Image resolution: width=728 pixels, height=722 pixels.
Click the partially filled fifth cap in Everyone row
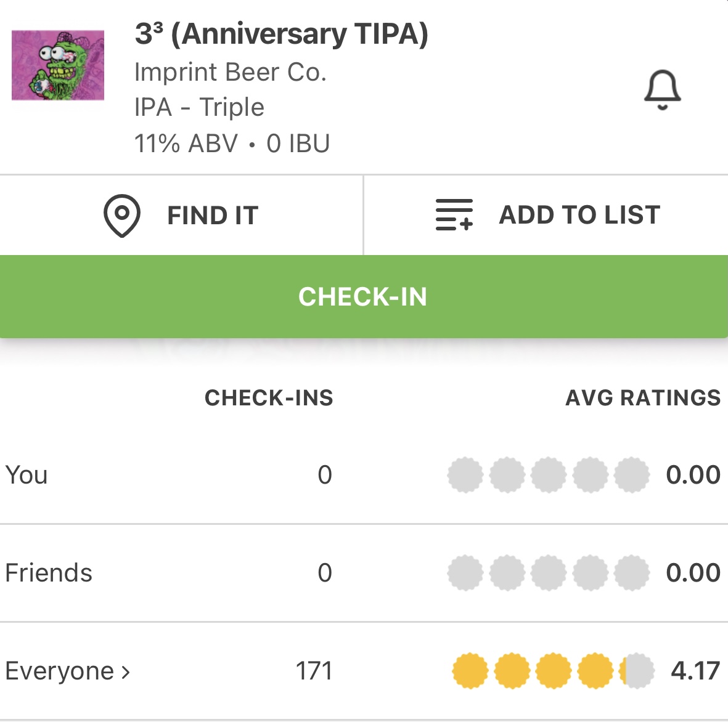pos(636,671)
